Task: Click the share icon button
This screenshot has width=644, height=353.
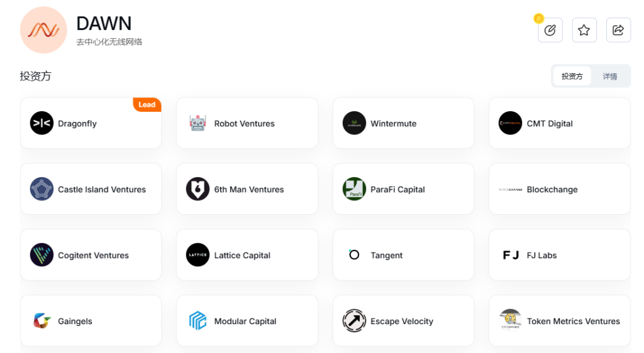Action: click(618, 30)
